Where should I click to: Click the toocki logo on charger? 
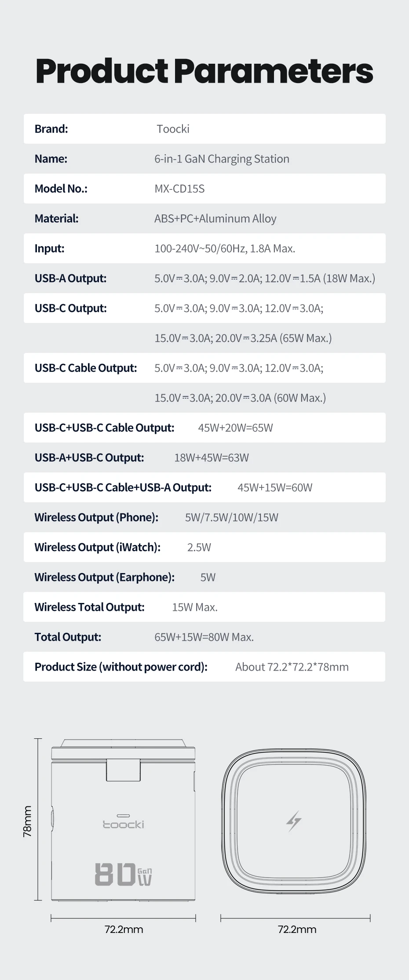pyautogui.click(x=123, y=824)
